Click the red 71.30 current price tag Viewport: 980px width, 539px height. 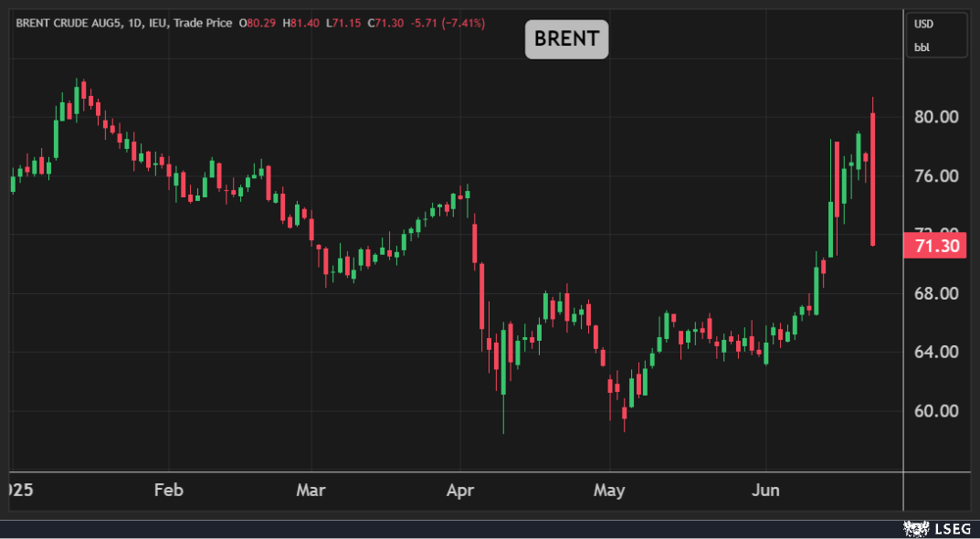click(934, 246)
